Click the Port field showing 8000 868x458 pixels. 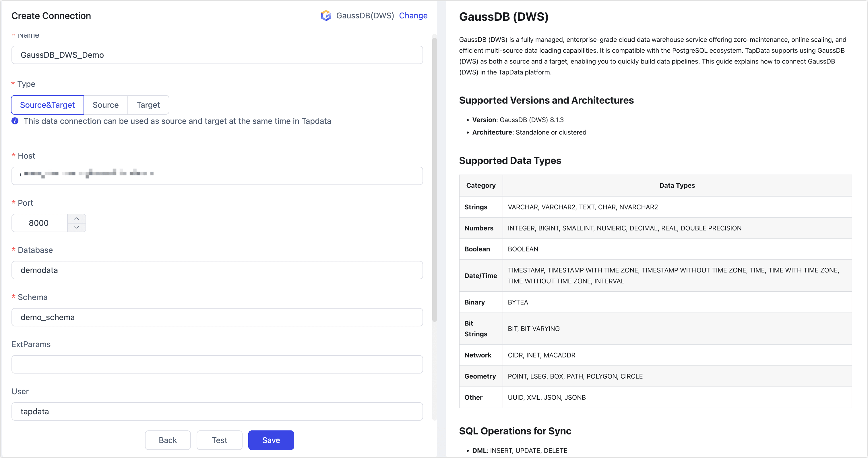[x=39, y=223]
